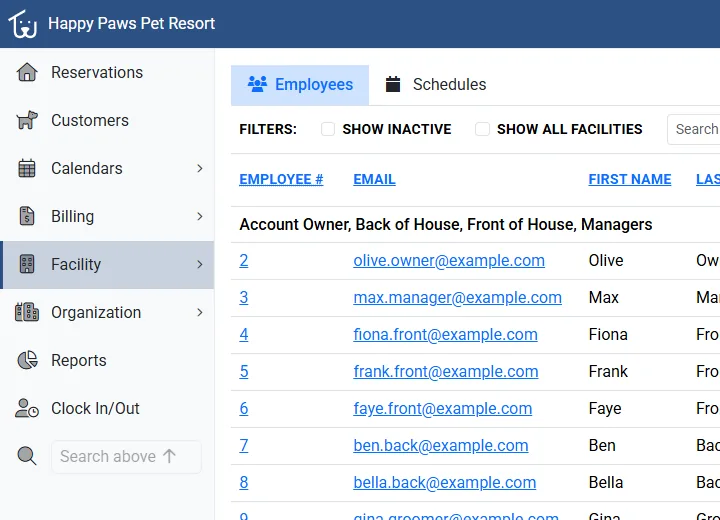Expand the Organization submenu chevron
720x520 pixels.
[x=200, y=312]
